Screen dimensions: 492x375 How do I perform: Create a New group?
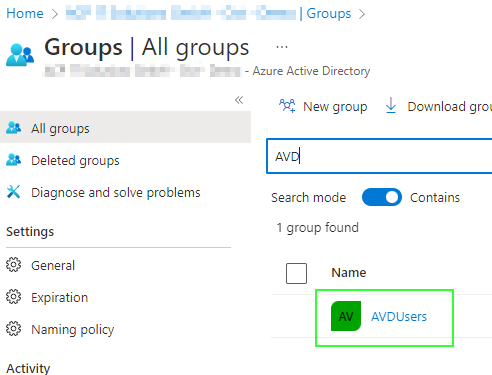point(323,107)
